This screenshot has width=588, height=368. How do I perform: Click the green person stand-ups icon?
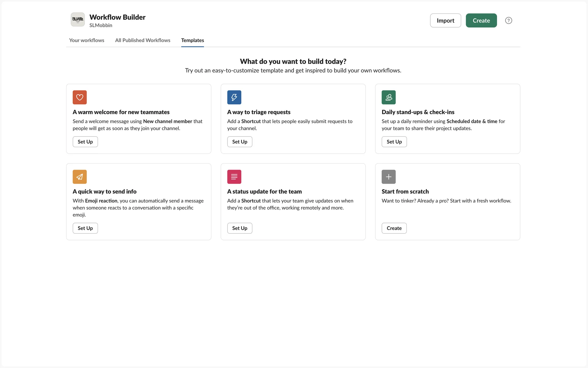(389, 97)
